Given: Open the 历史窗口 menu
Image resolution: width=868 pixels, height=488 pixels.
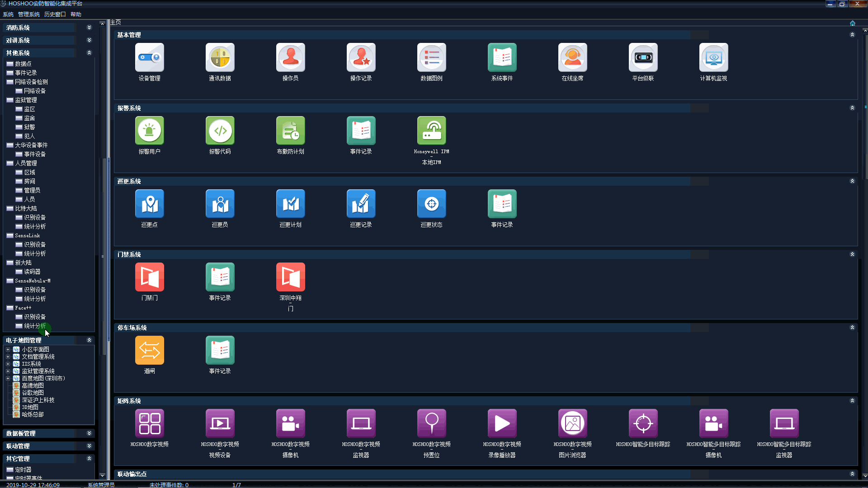Looking at the screenshot, I should pyautogui.click(x=55, y=14).
